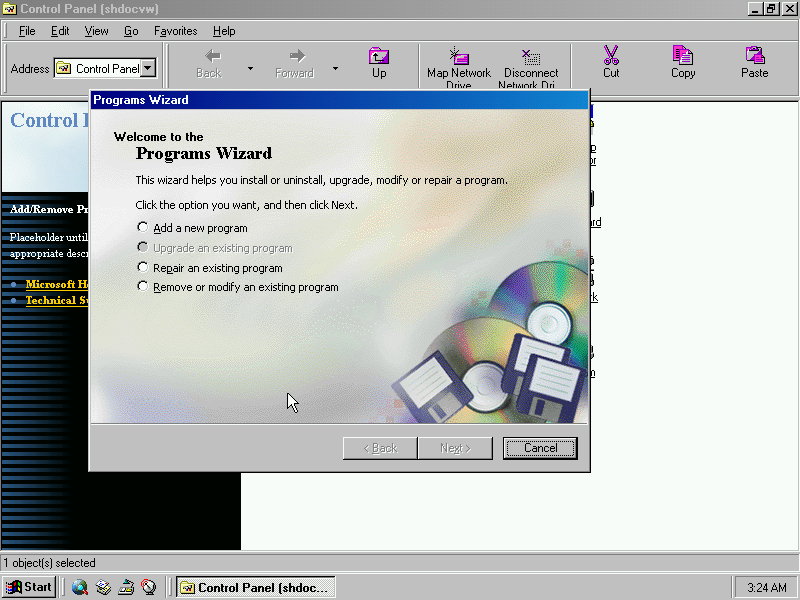The height and width of the screenshot is (600, 800).
Task: Click the Map Network Drive icon
Action: pyautogui.click(x=458, y=56)
